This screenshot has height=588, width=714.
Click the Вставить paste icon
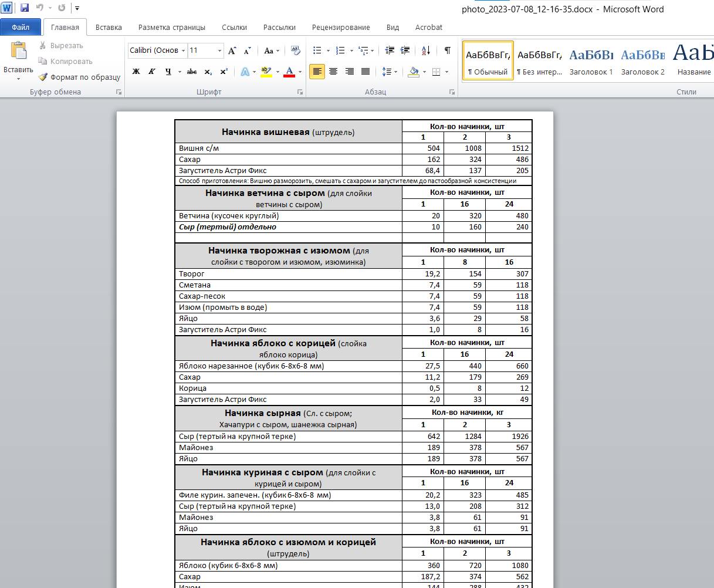[x=18, y=51]
